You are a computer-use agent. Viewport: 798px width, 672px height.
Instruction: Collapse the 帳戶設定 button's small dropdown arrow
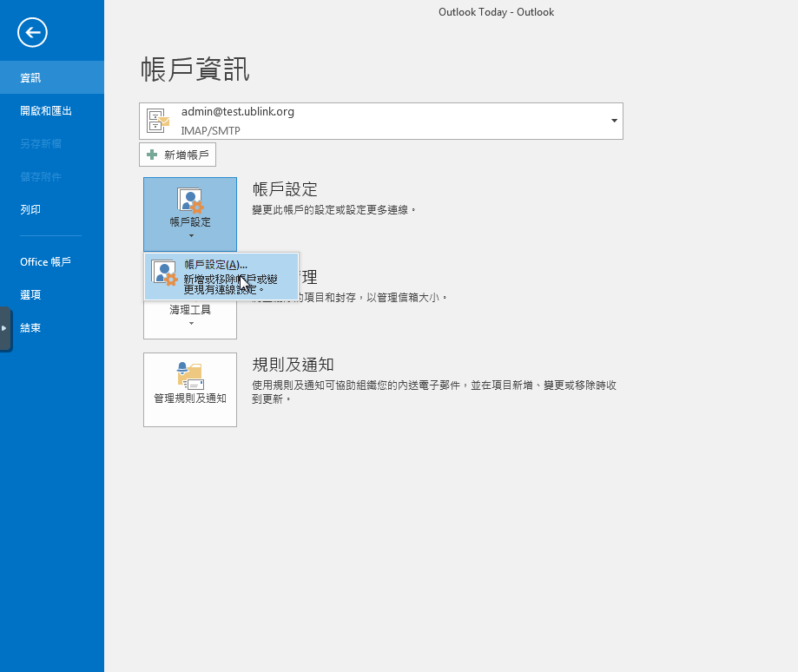[189, 236]
